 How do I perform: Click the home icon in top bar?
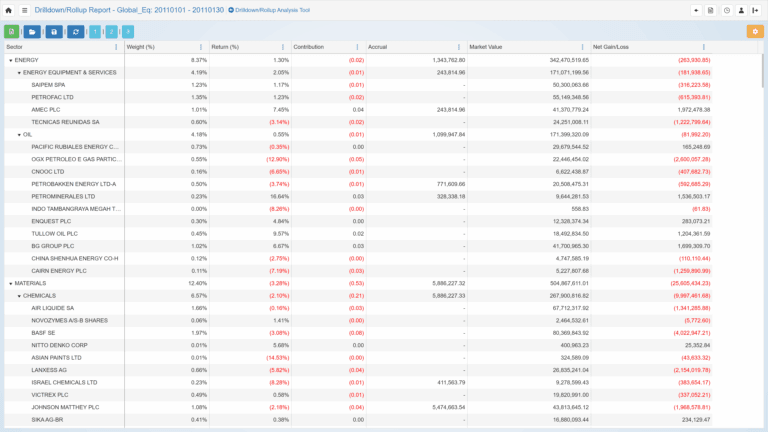click(x=9, y=10)
